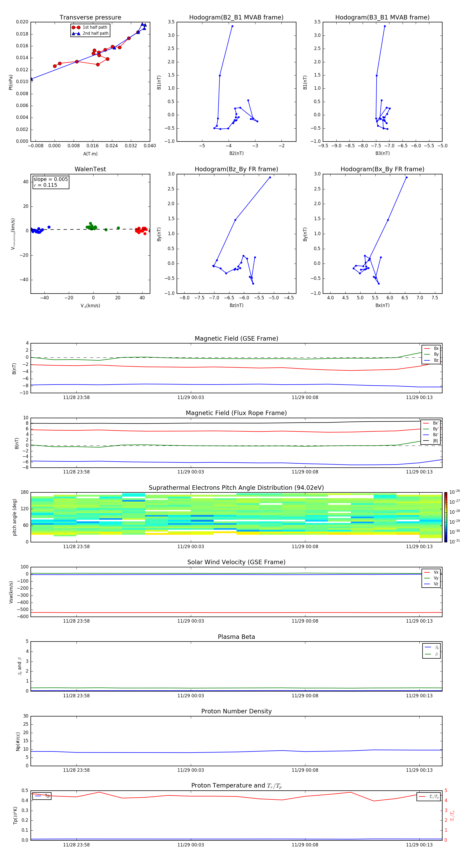Click the "Hodogram(Bx_By FR frame)" title
Viewport: 473px width, 868px height.
point(382,169)
